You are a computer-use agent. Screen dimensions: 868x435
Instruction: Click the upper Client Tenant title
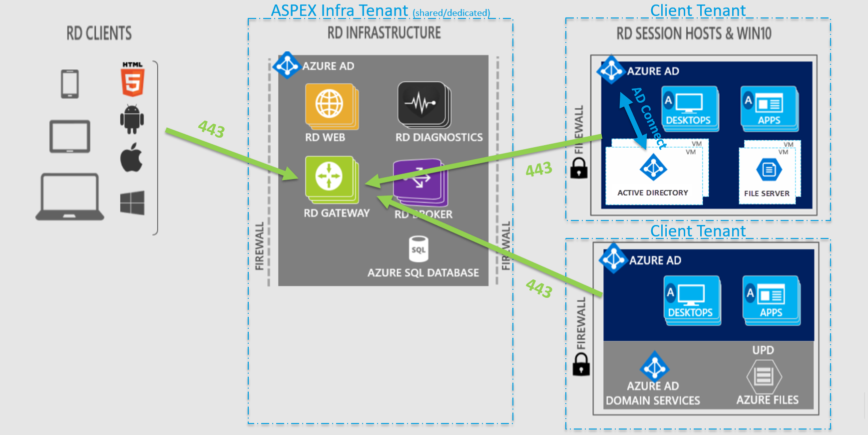coord(698,10)
